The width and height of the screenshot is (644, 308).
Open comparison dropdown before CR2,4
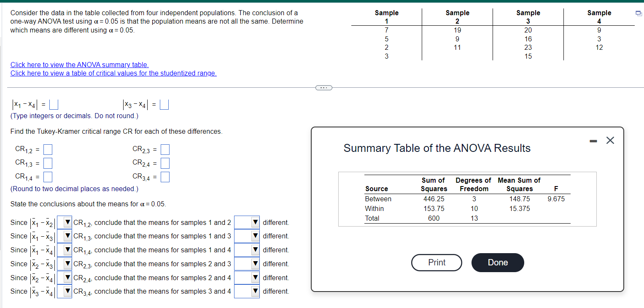point(65,278)
